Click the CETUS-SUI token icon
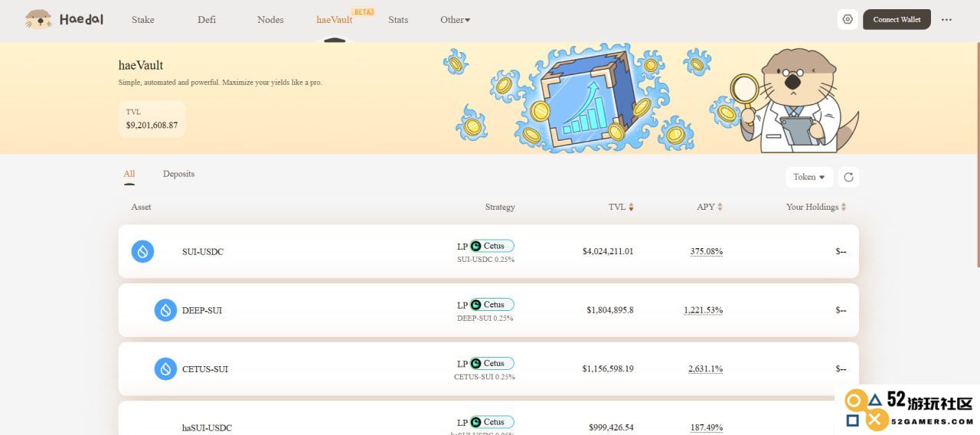 click(165, 369)
